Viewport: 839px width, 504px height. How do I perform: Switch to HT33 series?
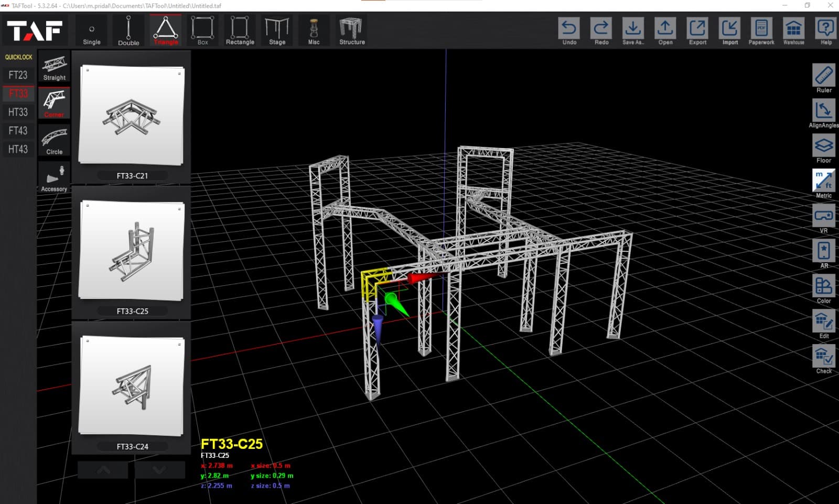click(18, 112)
